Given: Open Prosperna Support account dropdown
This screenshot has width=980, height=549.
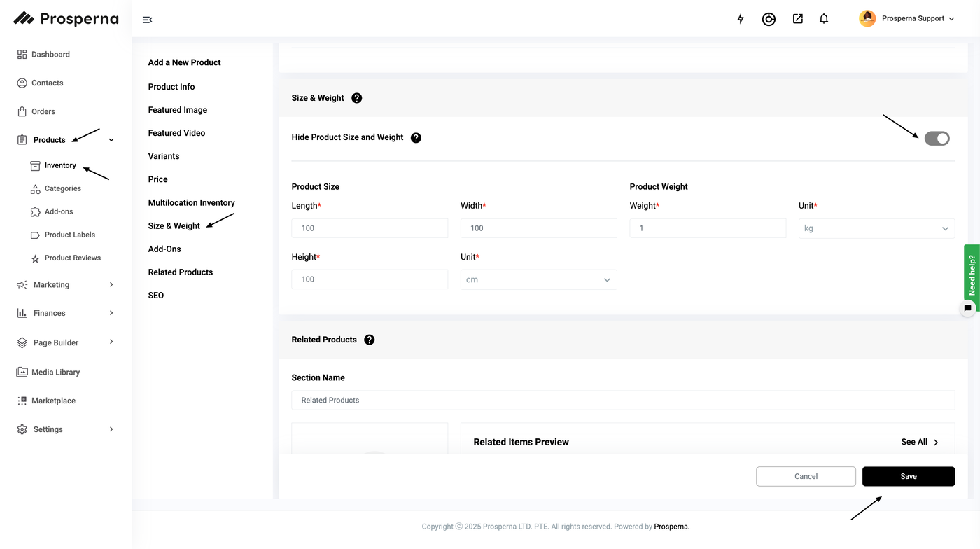Looking at the screenshot, I should coord(907,19).
